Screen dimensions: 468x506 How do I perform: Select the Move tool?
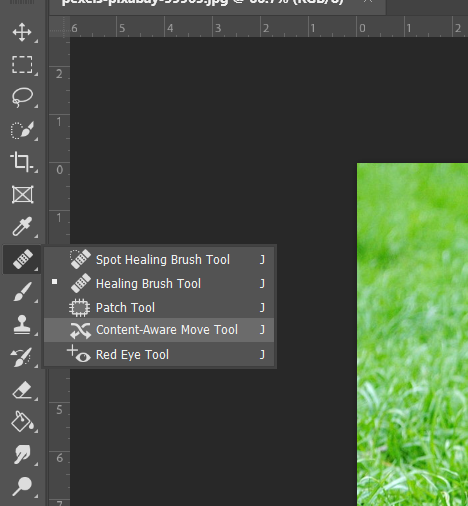click(22, 32)
